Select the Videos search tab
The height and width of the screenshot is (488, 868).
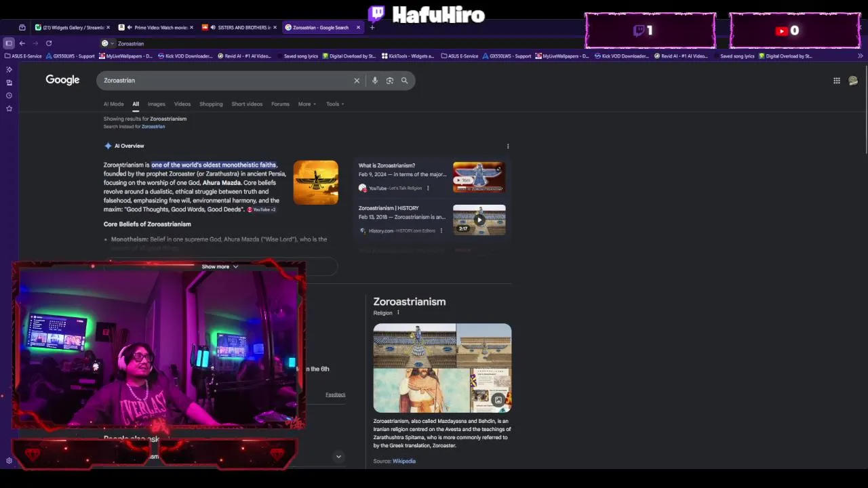click(x=182, y=104)
